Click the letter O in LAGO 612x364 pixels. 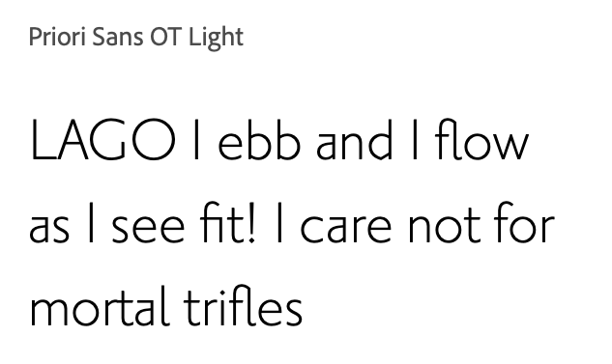(x=153, y=140)
